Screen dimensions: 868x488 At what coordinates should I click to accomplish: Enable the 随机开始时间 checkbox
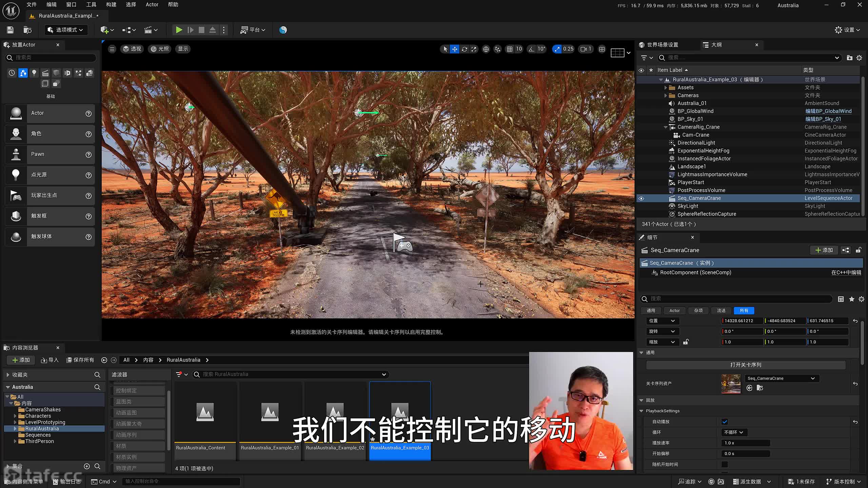725,464
